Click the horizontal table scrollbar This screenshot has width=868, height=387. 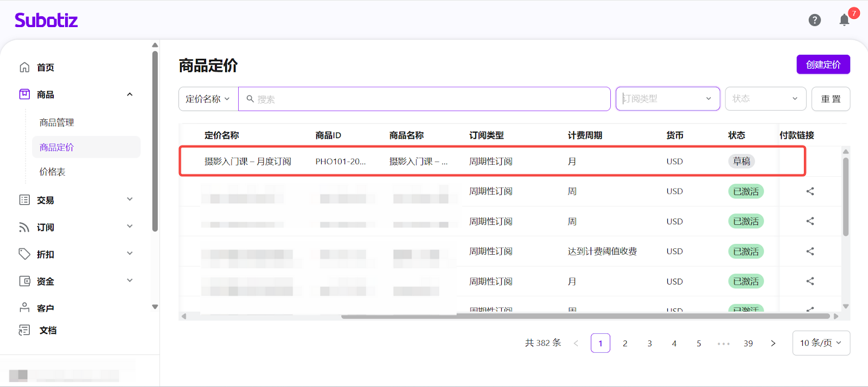[x=585, y=316]
